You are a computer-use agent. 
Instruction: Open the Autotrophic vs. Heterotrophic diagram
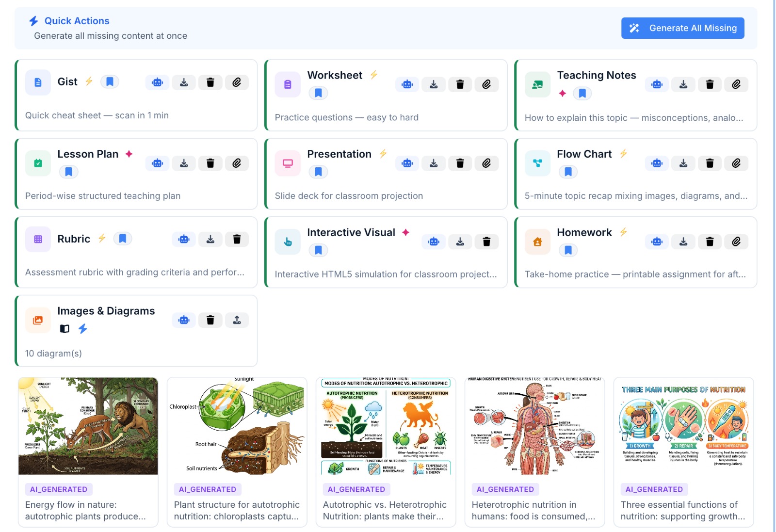point(386,426)
